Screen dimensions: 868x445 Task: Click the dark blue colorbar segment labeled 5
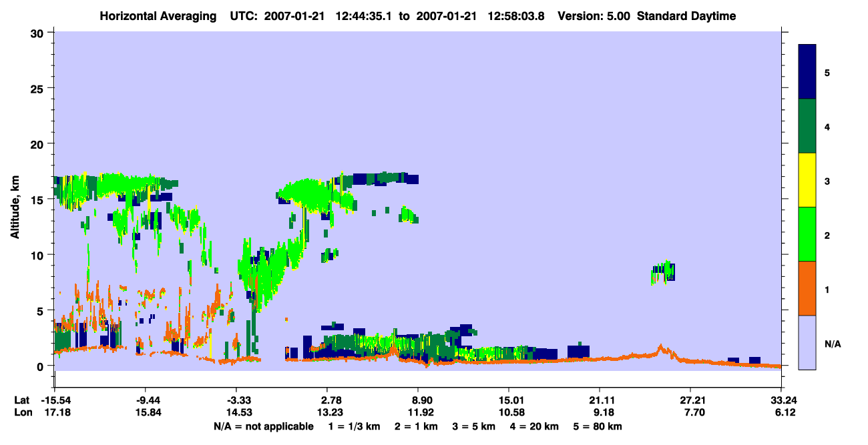(807, 72)
